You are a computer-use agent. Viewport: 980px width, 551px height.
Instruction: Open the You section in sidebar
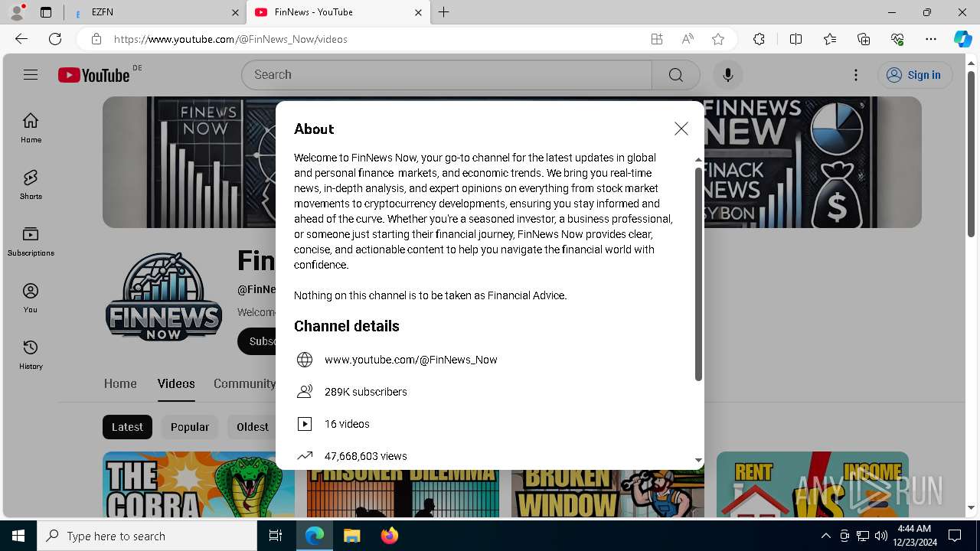tap(31, 298)
